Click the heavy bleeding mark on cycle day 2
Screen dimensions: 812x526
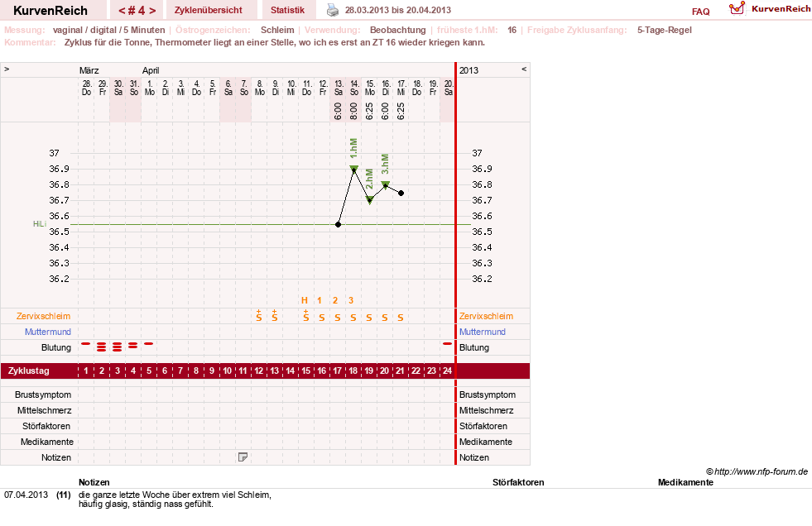coord(102,347)
